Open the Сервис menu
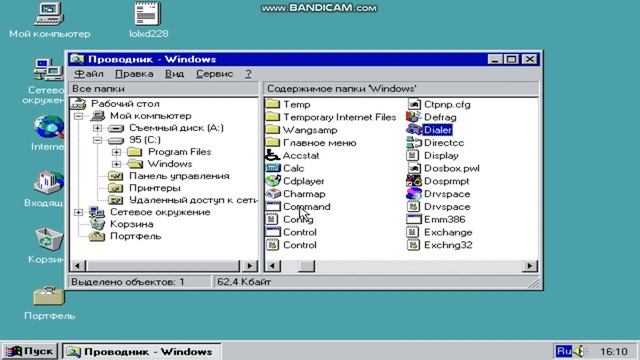640x360 pixels. tap(214, 74)
